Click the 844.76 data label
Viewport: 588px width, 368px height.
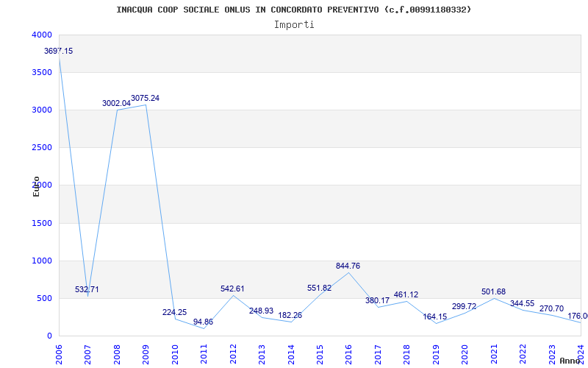point(348,266)
